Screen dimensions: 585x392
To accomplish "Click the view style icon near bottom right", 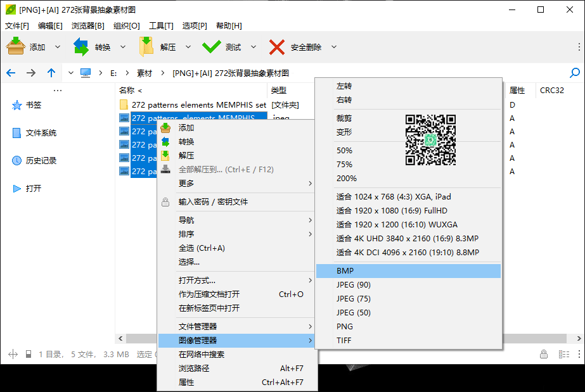I will (x=565, y=354).
